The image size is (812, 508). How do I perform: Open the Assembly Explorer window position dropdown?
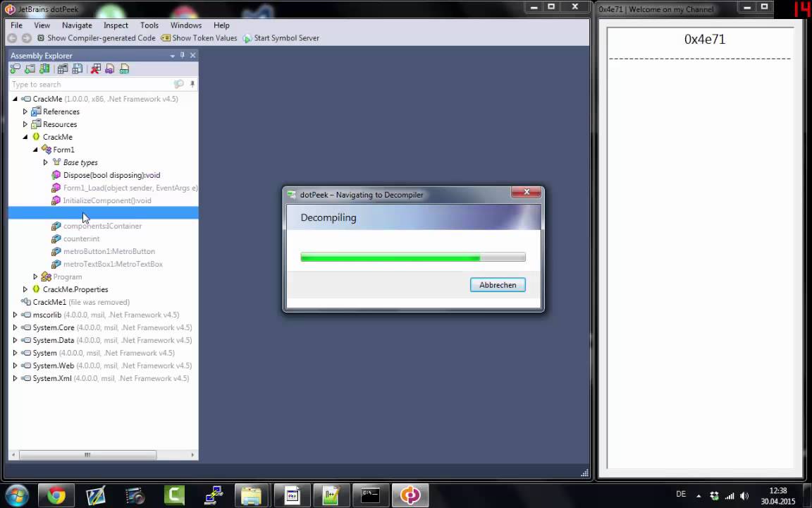[x=173, y=56]
